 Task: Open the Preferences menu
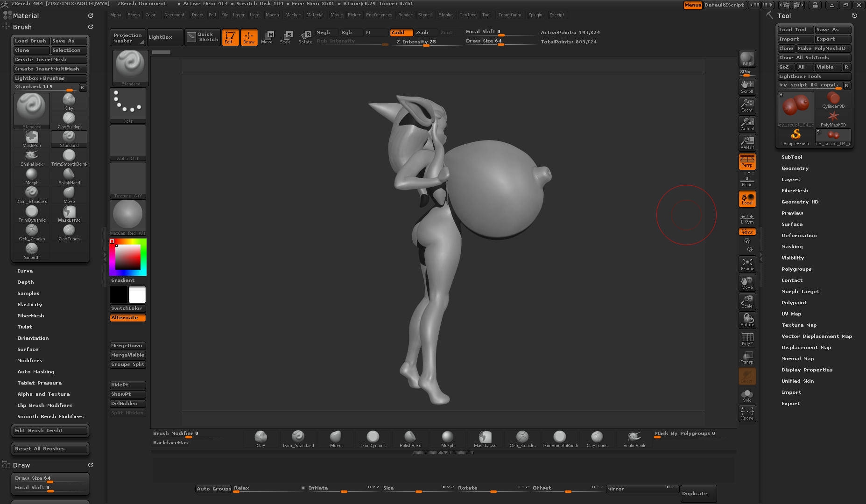pyautogui.click(x=379, y=15)
